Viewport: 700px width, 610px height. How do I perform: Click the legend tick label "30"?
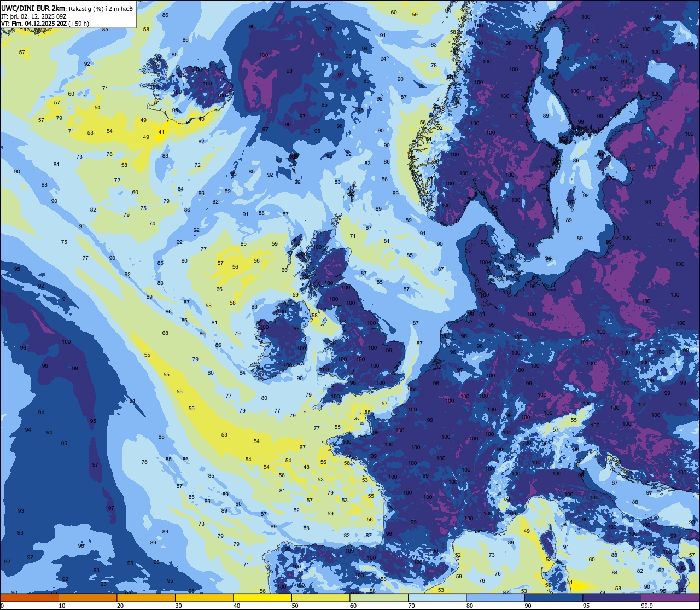click(x=178, y=606)
